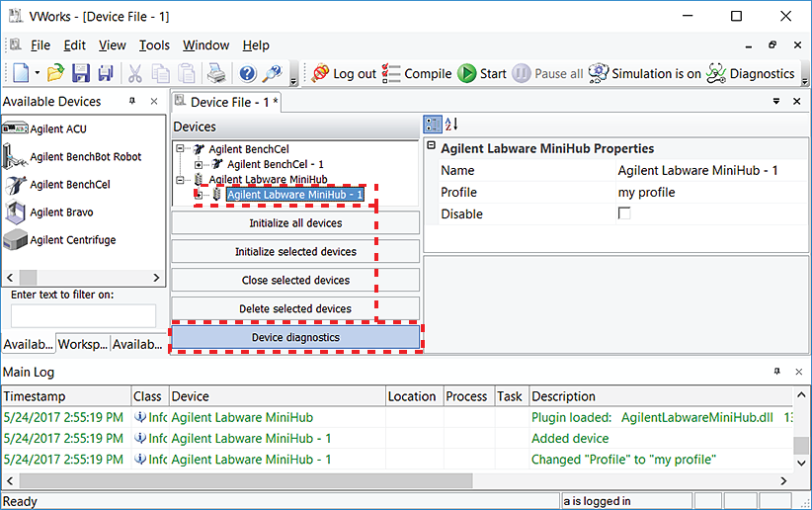Sort properties alphabetically with the A-Z icon

pyautogui.click(x=452, y=125)
